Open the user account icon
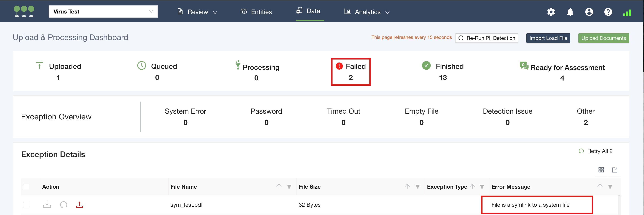 coord(589,12)
